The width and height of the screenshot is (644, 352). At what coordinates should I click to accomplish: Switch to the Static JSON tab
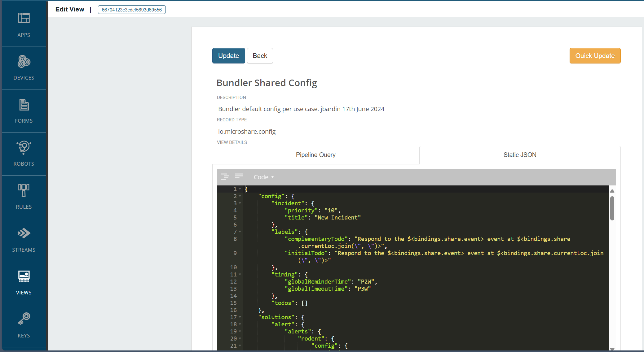[x=520, y=155]
